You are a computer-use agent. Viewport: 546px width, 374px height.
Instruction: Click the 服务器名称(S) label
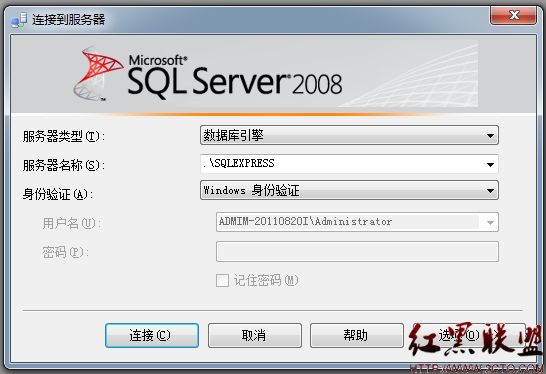point(63,165)
